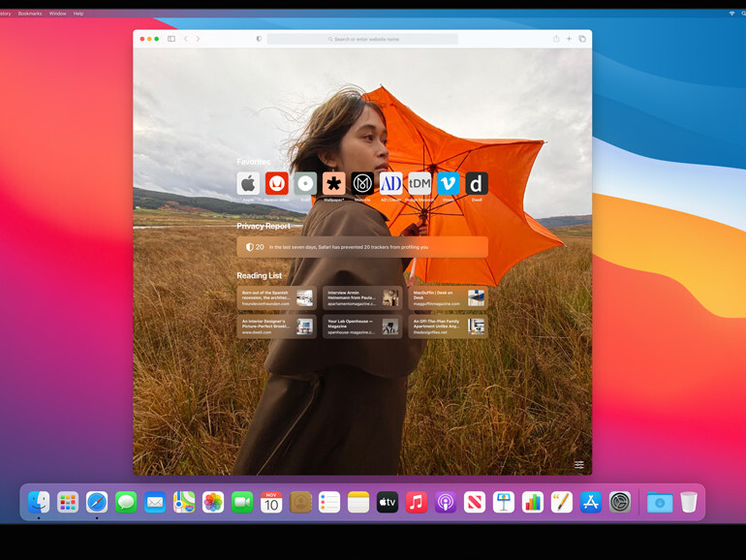Click the Share icon in Safari toolbar
The width and height of the screenshot is (746, 560).
(556, 39)
